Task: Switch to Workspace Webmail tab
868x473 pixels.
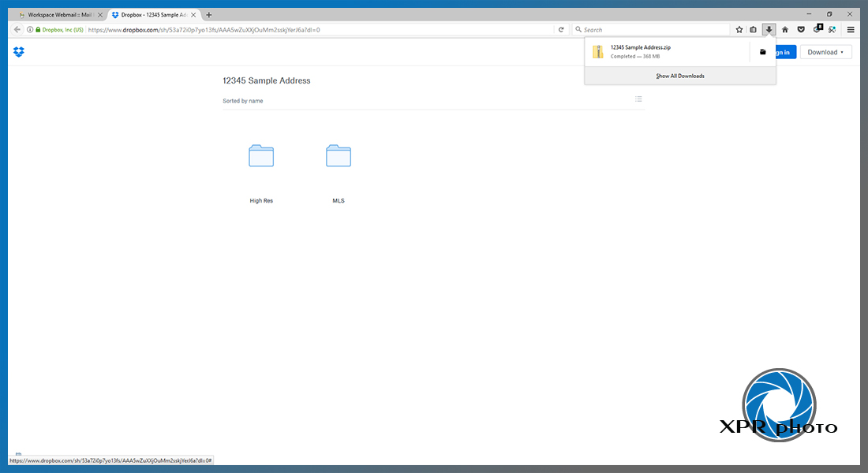Action: [x=60, y=15]
